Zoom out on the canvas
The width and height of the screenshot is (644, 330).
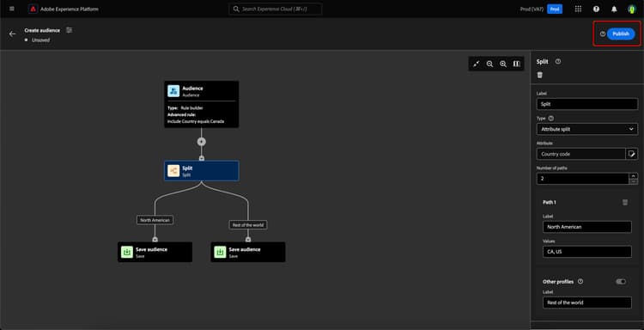pos(489,64)
